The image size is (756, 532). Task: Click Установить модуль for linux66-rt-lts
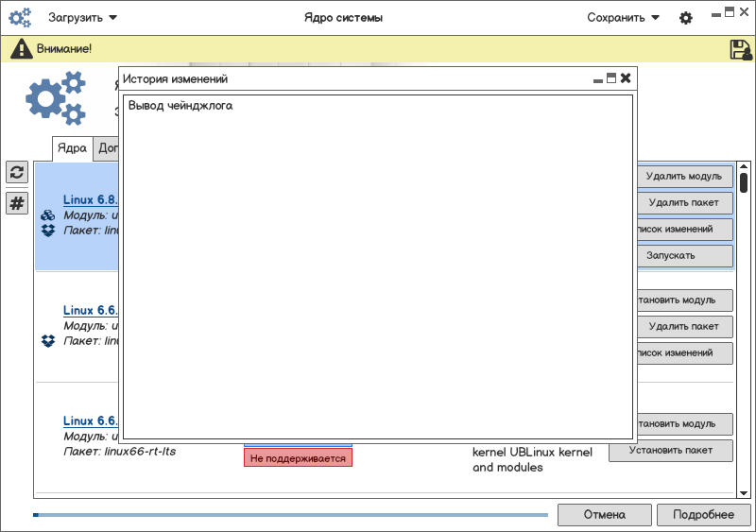tap(684, 424)
